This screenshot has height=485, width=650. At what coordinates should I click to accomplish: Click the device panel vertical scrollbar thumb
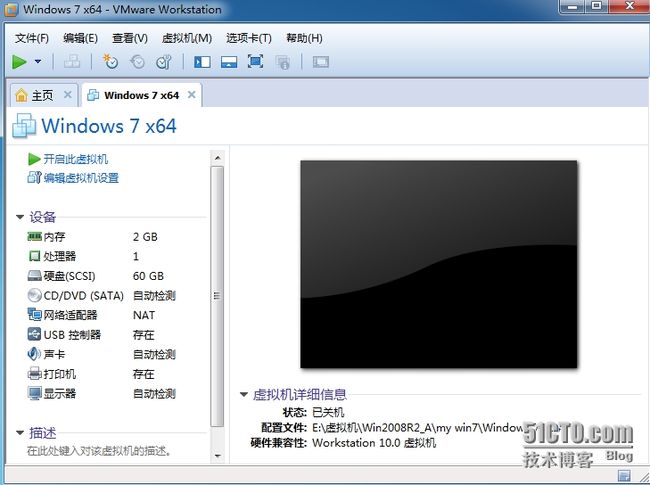[217, 296]
